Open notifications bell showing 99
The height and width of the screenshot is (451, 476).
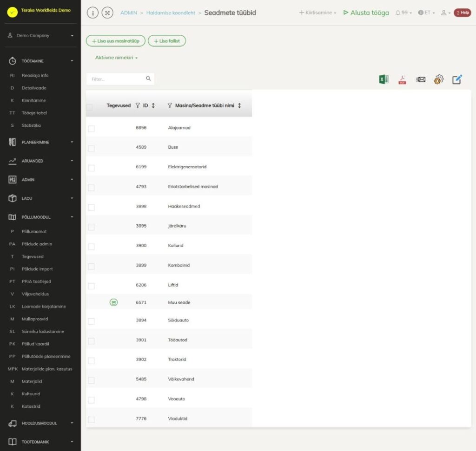403,13
